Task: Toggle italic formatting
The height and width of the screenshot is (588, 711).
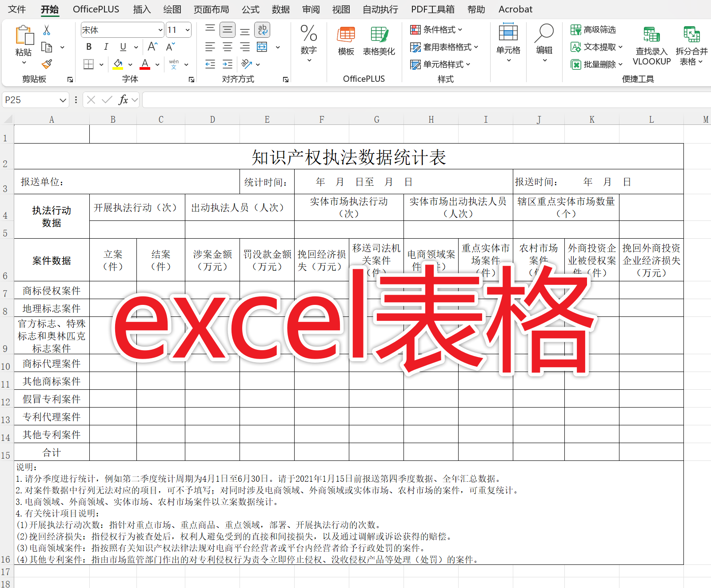Action: click(106, 47)
